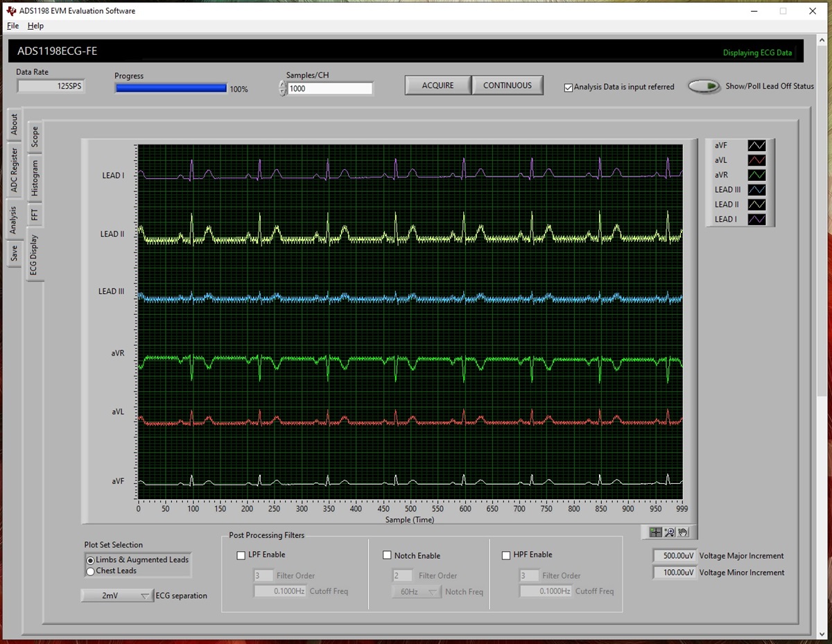Click the aVF legend plot icon

coord(756,146)
